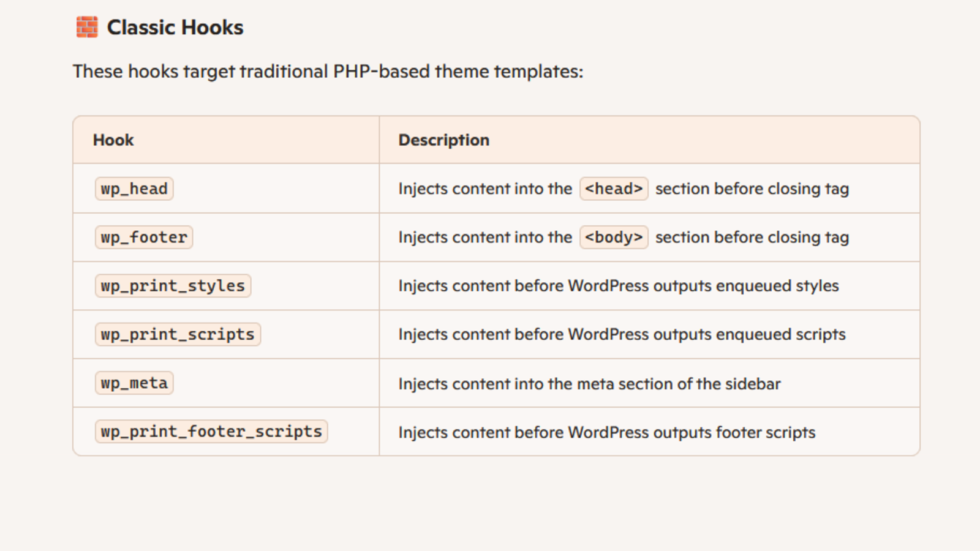Select the wp_footer hook code chip
Viewport: 980px width, 551px height.
[x=144, y=238]
